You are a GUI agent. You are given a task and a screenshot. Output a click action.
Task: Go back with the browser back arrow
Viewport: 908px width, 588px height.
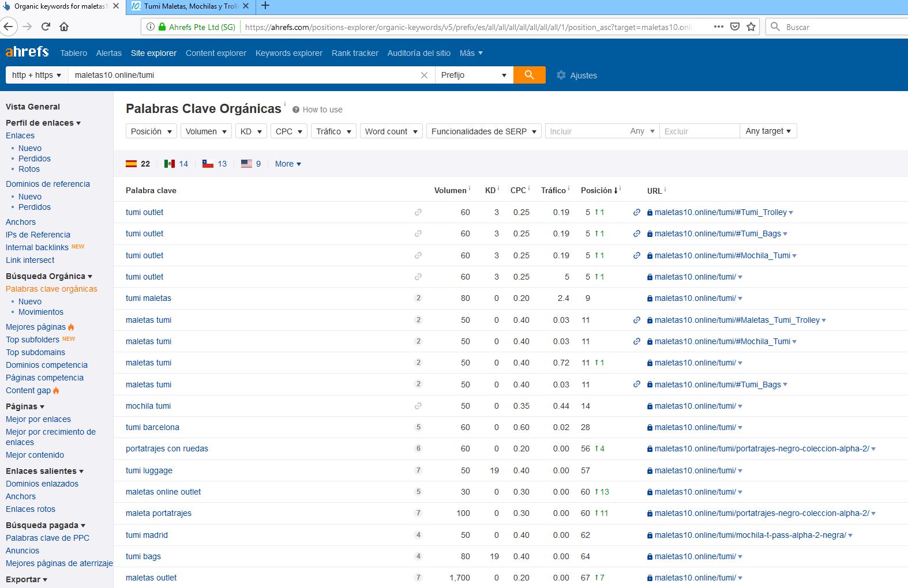point(8,27)
